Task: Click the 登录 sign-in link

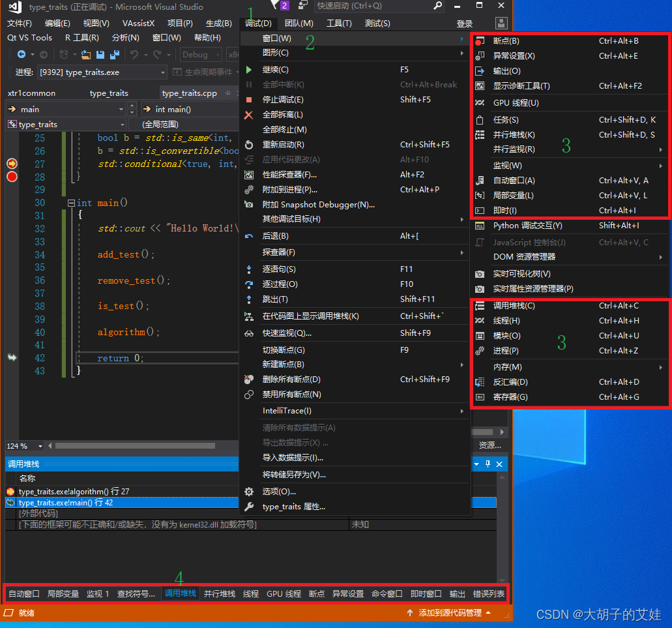Action: point(465,23)
